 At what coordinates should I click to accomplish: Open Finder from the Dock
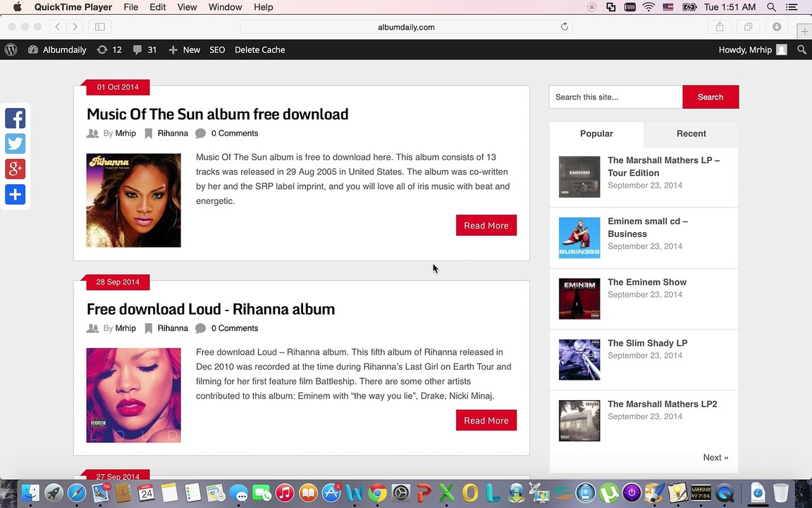click(30, 493)
